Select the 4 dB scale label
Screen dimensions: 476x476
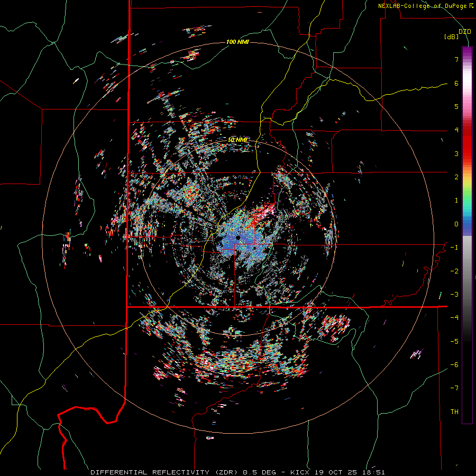coord(456,130)
